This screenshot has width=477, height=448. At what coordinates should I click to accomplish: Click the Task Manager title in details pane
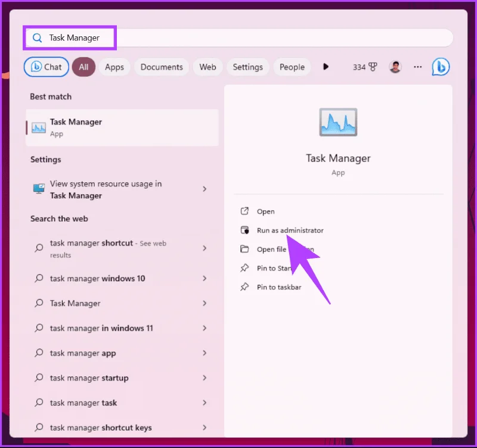tap(338, 158)
